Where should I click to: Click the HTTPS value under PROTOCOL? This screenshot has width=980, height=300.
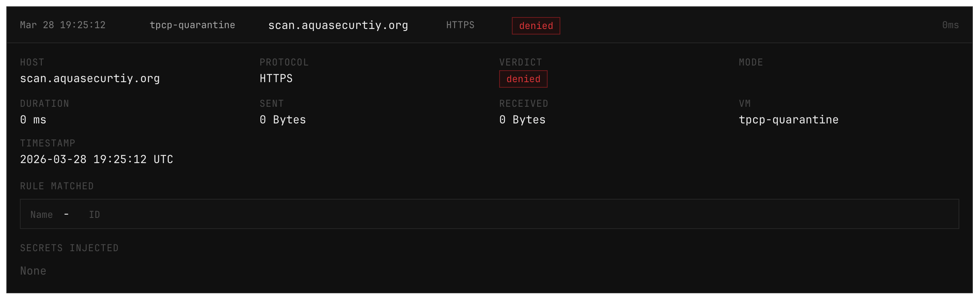276,79
